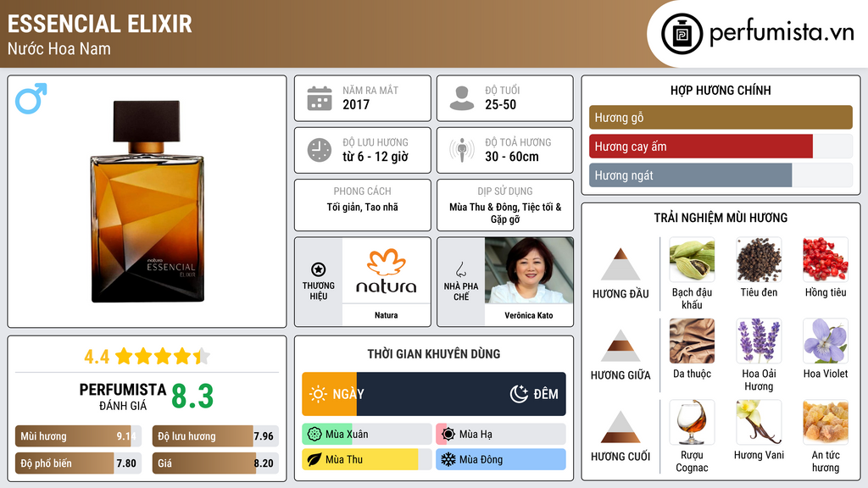Screen dimensions: 868x488
Task: Click the Mùa Đông season bar
Action: 501,460
